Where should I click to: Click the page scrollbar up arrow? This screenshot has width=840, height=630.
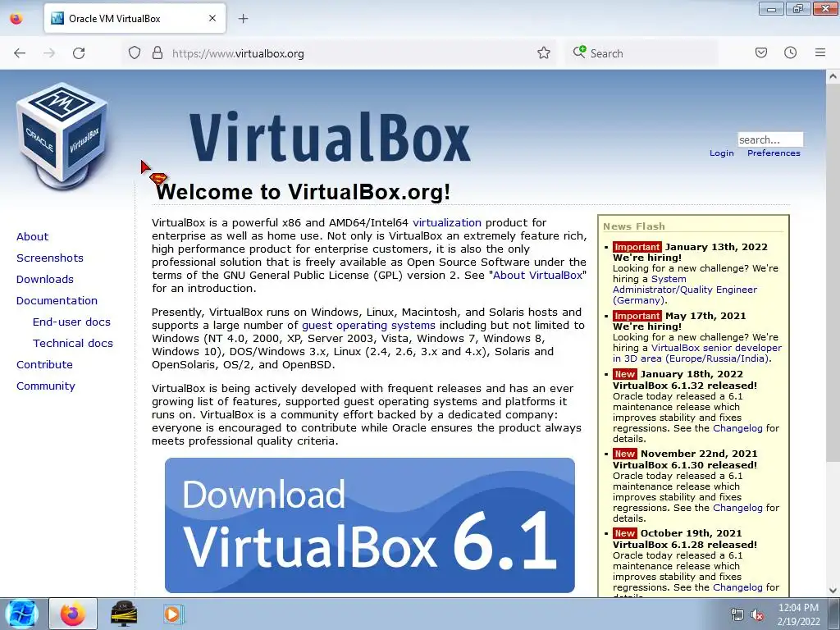pos(833,76)
